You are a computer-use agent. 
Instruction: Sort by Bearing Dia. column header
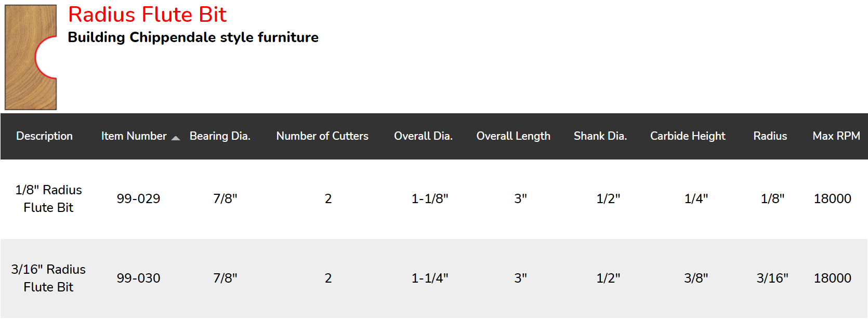click(x=220, y=136)
